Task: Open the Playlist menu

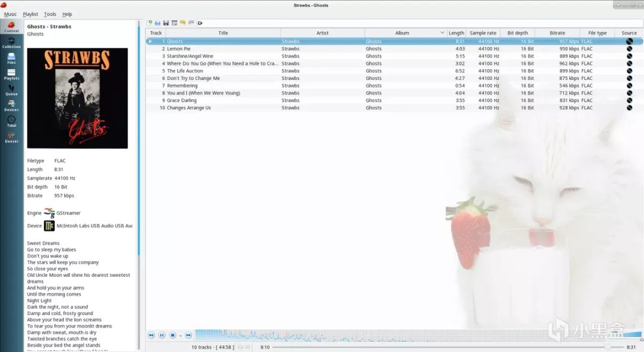Action: [30, 14]
